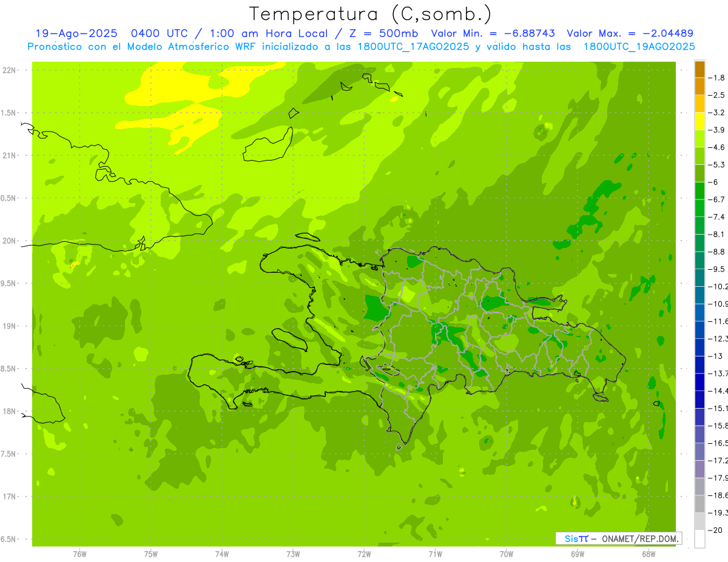The image size is (728, 562).
Task: Click the '19N' latitude label
Action: (x=8, y=326)
